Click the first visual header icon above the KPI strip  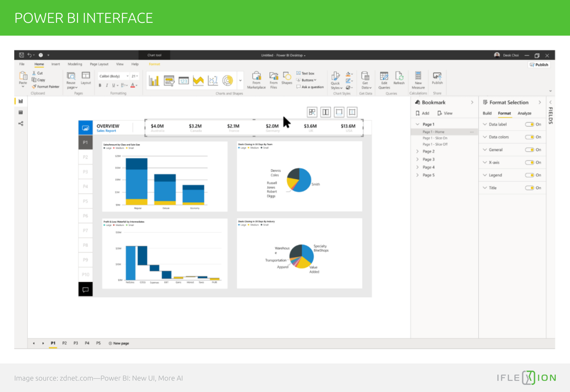(312, 112)
